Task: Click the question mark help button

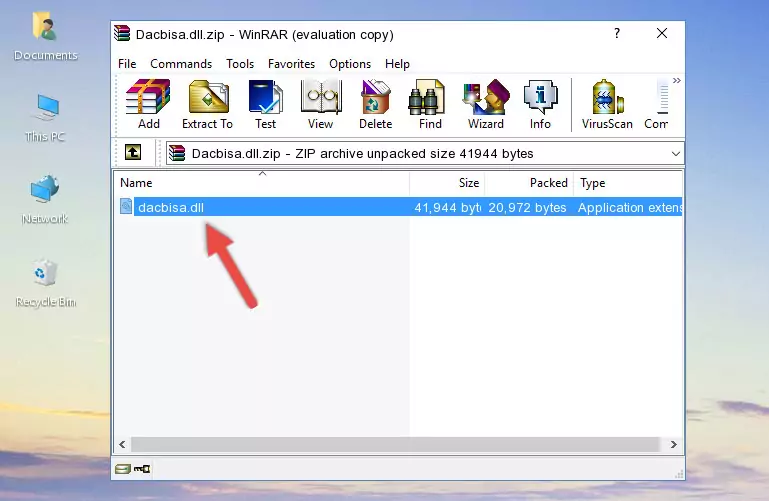Action: (x=617, y=33)
